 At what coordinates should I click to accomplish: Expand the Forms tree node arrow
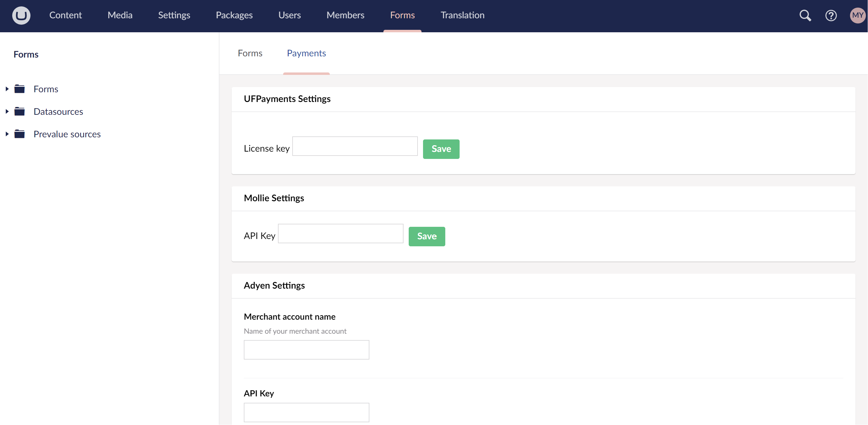pyautogui.click(x=7, y=89)
